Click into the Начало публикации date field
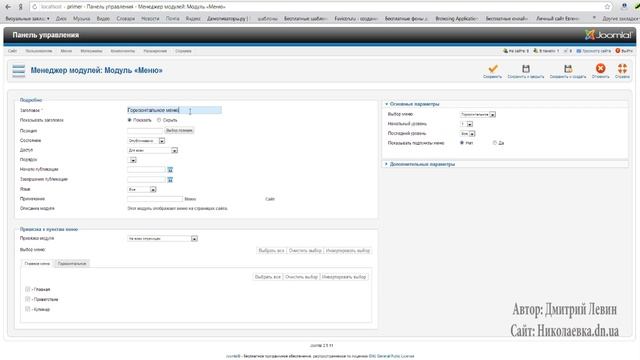Viewport: 640px width, 360px height. click(x=146, y=169)
